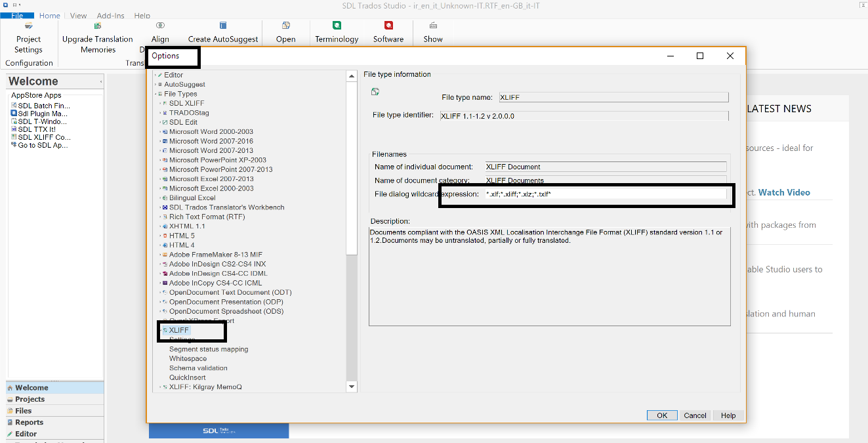Click the tree scrollbar up arrow
This screenshot has width=868, height=443.
click(352, 75)
